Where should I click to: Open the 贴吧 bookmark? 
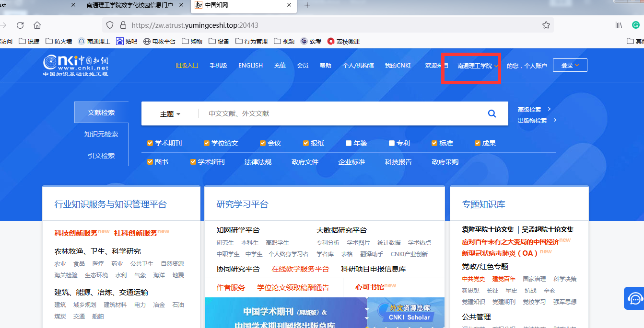coord(127,42)
